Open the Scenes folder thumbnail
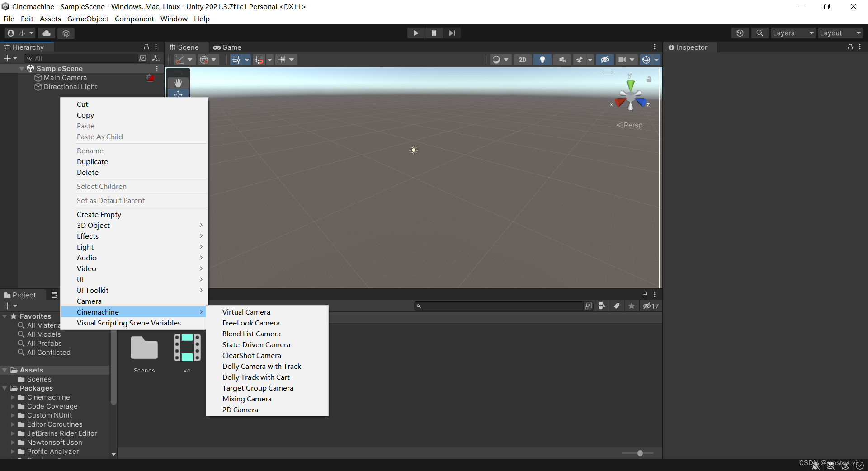This screenshot has height=471, width=868. tap(144, 348)
